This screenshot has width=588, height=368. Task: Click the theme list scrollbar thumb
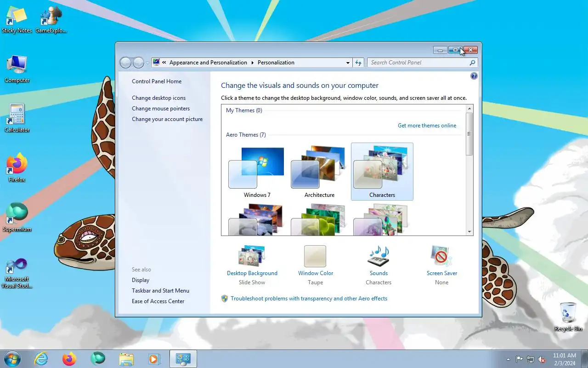point(469,134)
